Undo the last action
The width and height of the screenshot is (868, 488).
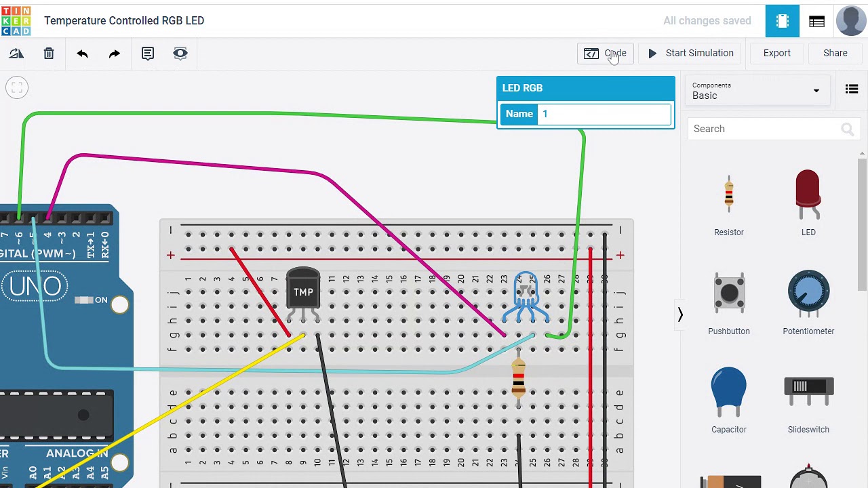(x=82, y=54)
